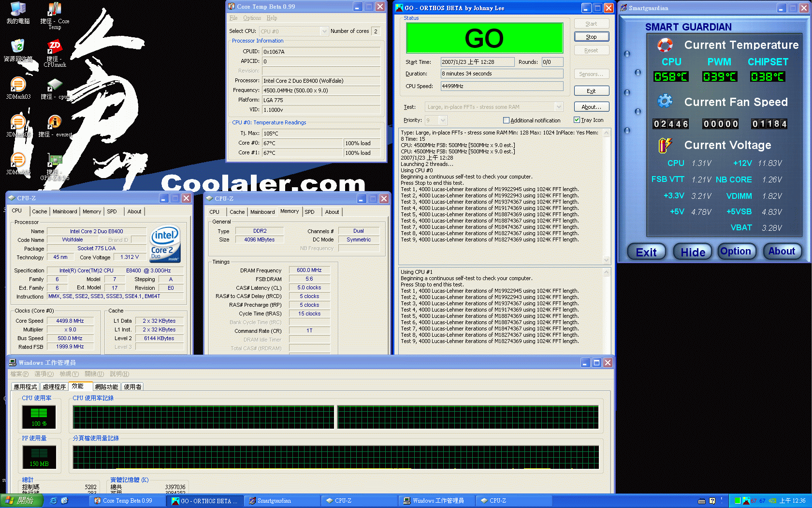Launch the Core Temp desktop shortcut
Screen dimensions: 812x508
click(55, 16)
